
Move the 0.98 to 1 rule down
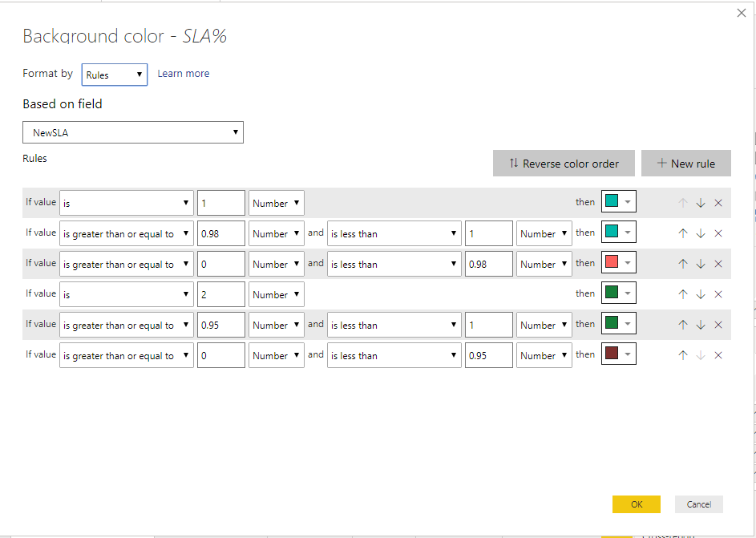[x=701, y=233]
